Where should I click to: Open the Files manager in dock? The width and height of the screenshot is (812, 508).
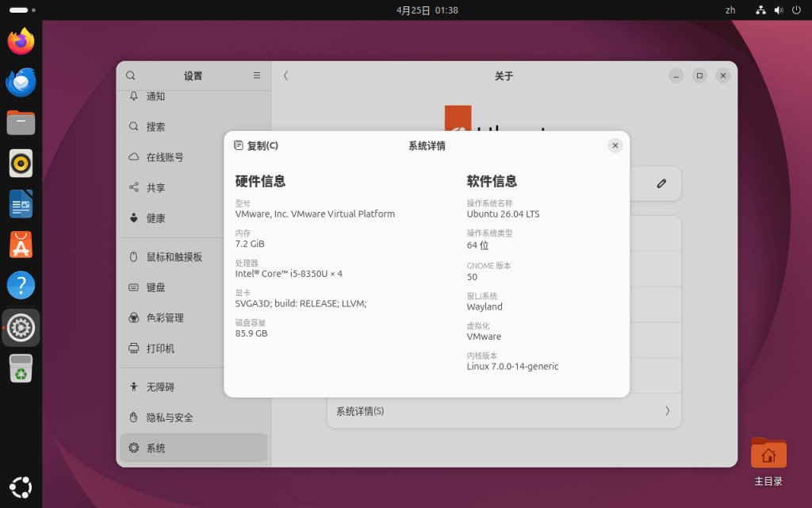(21, 123)
